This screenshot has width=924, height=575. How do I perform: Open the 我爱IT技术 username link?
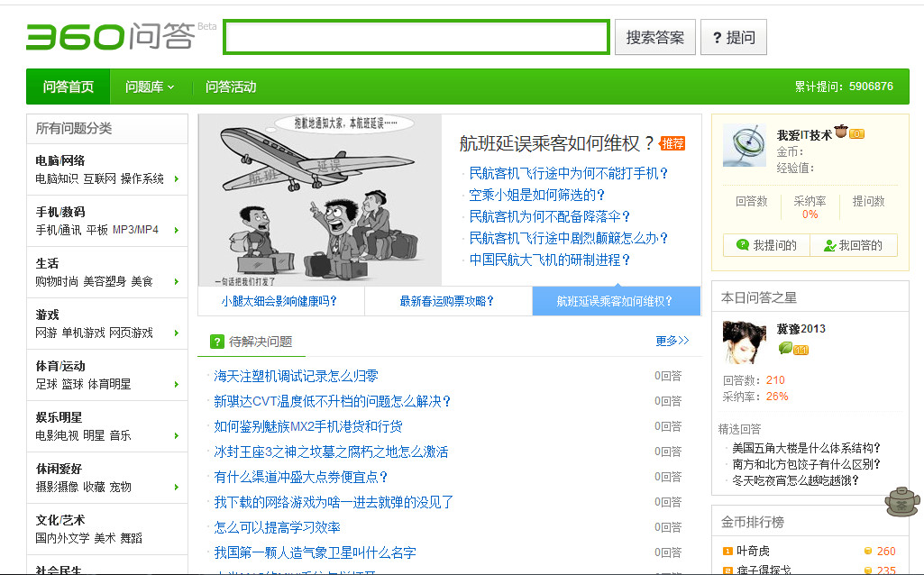point(804,135)
